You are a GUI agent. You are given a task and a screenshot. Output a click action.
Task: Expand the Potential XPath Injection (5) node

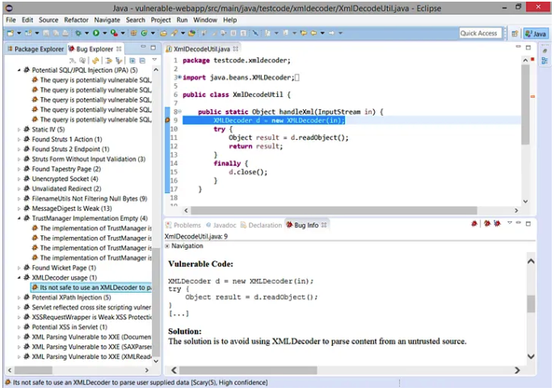pyautogui.click(x=19, y=297)
